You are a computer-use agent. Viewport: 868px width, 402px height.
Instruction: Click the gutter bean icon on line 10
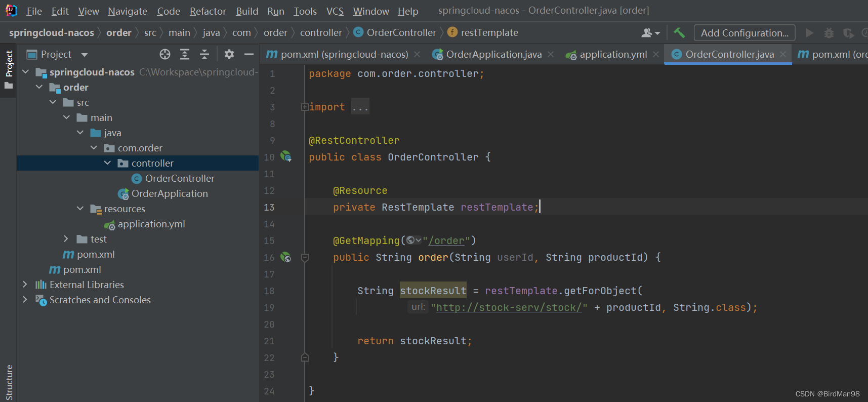[x=286, y=156]
